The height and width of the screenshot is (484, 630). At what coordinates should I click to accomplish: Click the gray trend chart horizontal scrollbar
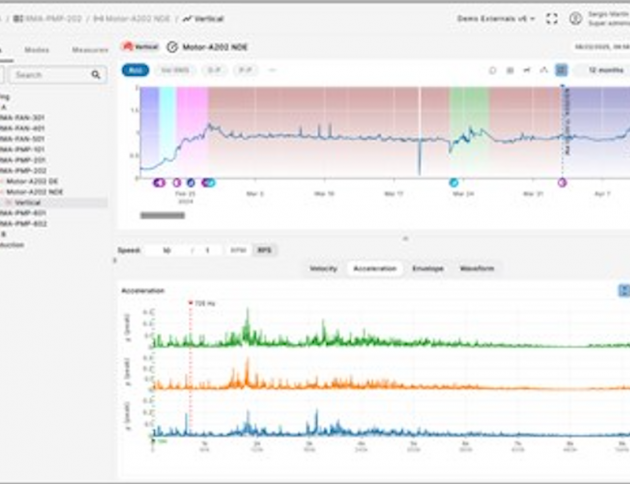point(161,215)
